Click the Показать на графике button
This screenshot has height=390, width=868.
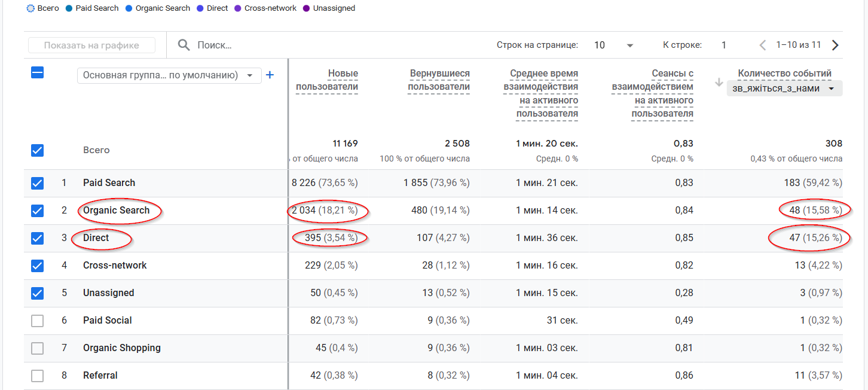pos(91,45)
